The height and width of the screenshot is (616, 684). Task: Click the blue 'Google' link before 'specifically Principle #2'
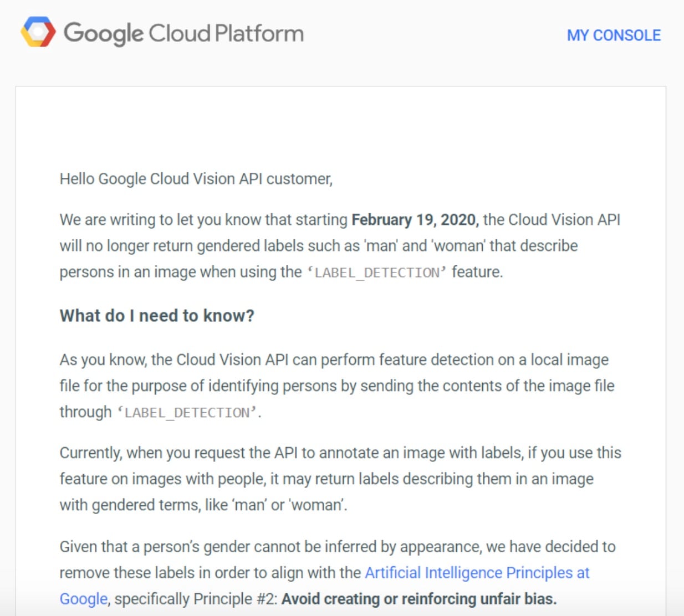pos(84,599)
